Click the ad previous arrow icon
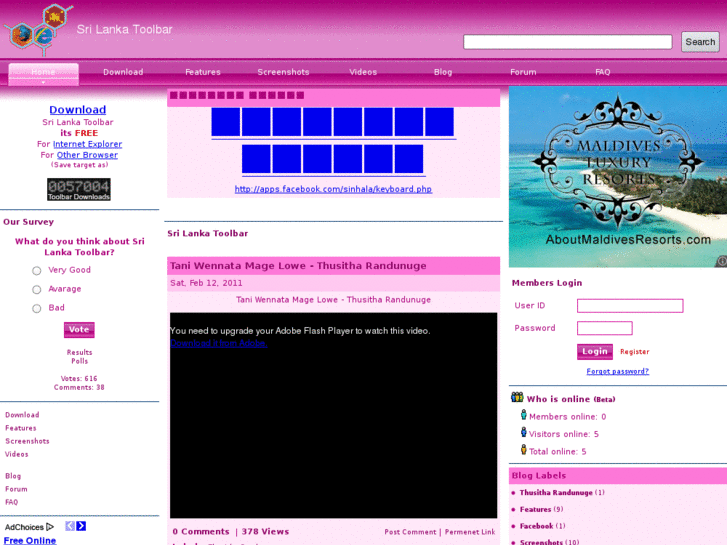The image size is (727, 545). [70, 526]
